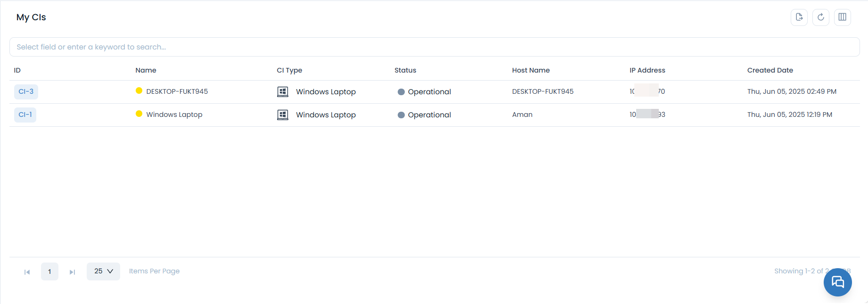Select page 1 in pagination

[49, 271]
